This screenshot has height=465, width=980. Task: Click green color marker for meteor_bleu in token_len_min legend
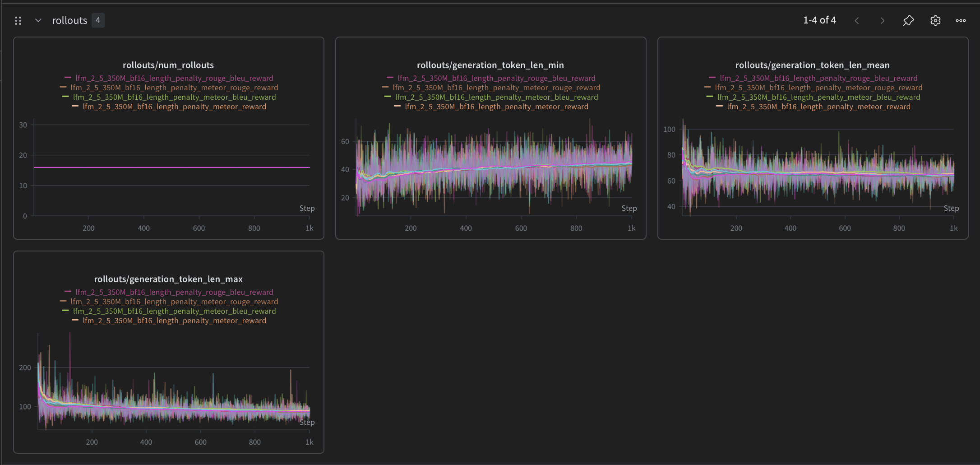[x=388, y=97]
